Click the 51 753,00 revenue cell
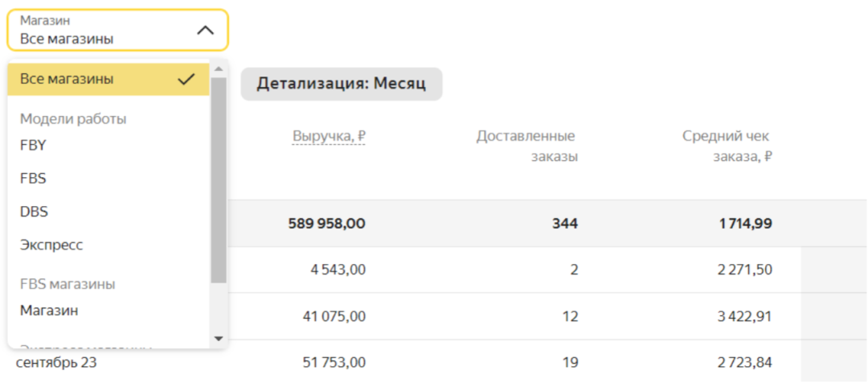The width and height of the screenshot is (868, 383). 335,363
